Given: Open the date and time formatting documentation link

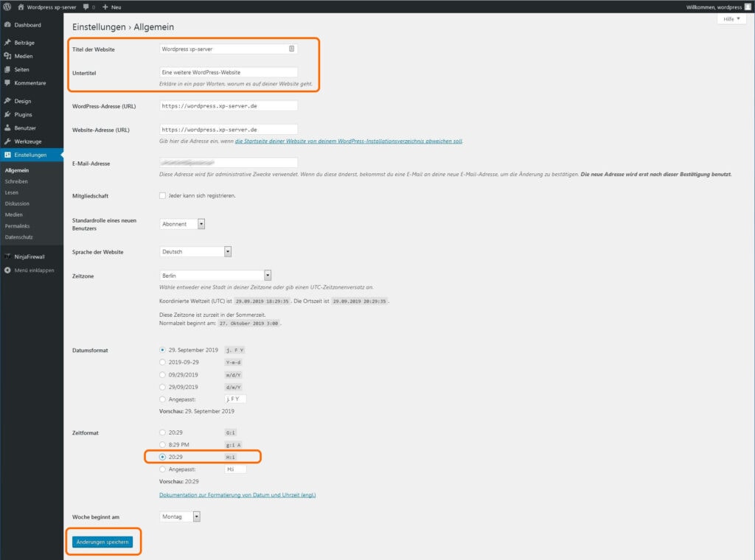Looking at the screenshot, I should pos(237,494).
